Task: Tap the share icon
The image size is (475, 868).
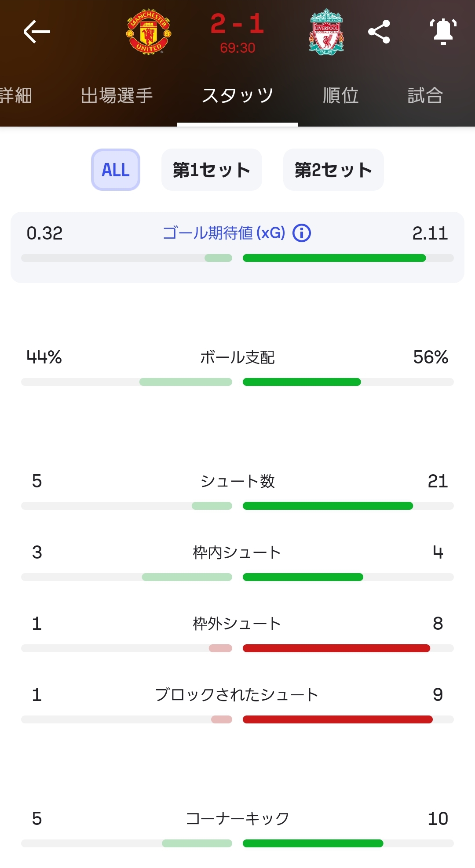Action: 379,32
